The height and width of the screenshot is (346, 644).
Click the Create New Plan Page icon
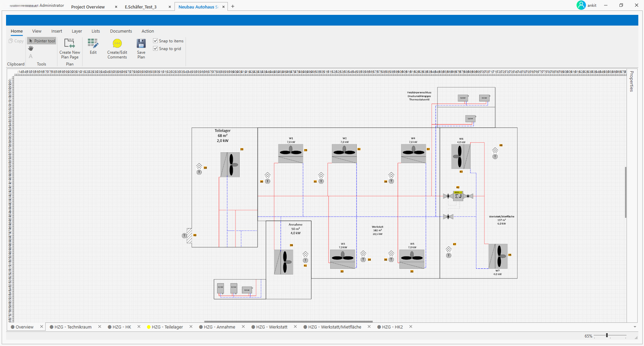click(70, 43)
